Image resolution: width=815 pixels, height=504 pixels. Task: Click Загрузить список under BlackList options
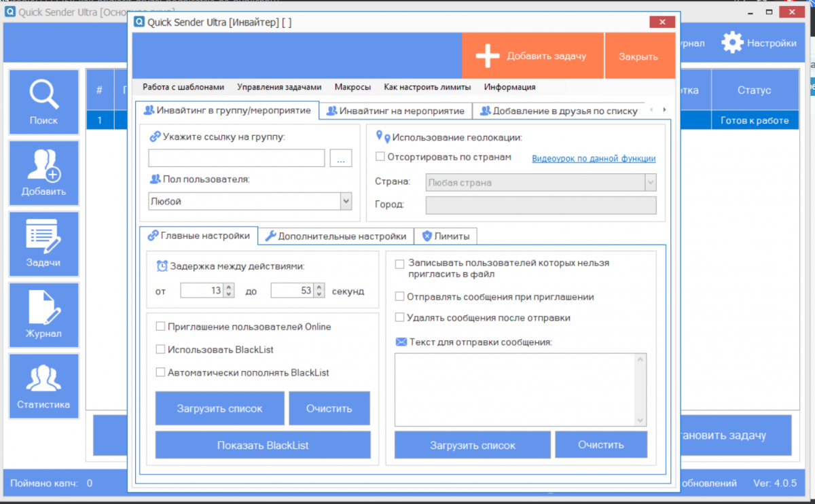coord(220,408)
